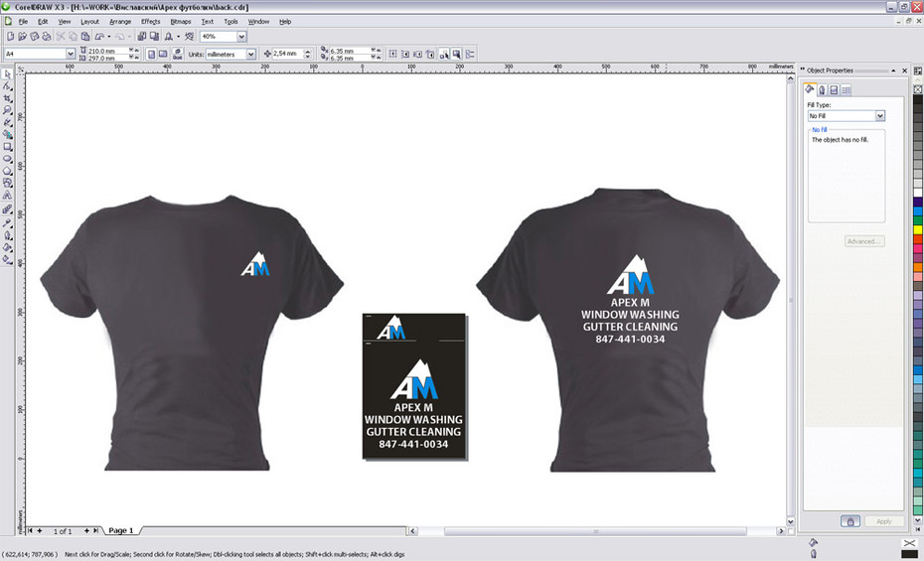924x561 pixels.
Task: Select the Page 1 tab
Action: click(121, 530)
